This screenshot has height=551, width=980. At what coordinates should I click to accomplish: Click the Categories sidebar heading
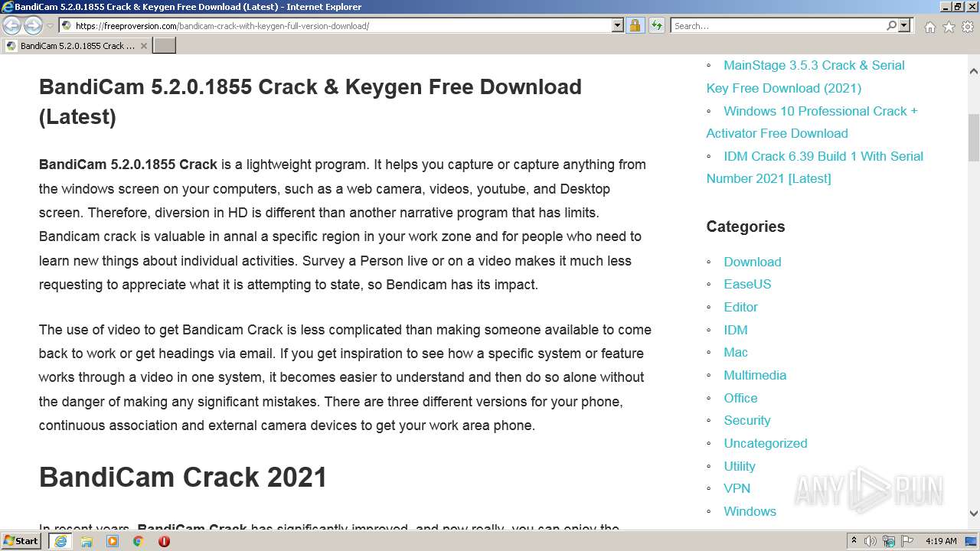click(x=745, y=227)
